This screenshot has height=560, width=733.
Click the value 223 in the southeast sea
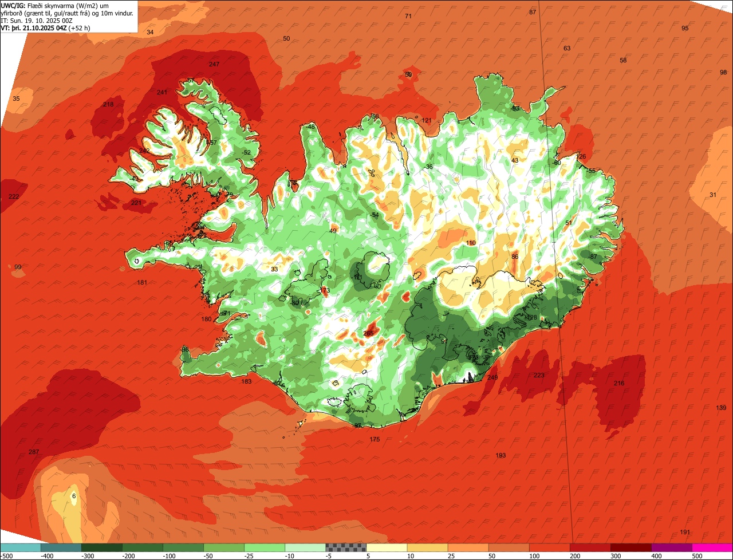[539, 375]
